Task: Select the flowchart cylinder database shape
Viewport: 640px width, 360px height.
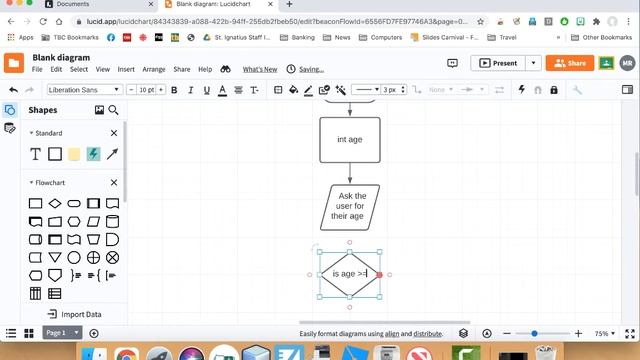Action: coord(112,222)
